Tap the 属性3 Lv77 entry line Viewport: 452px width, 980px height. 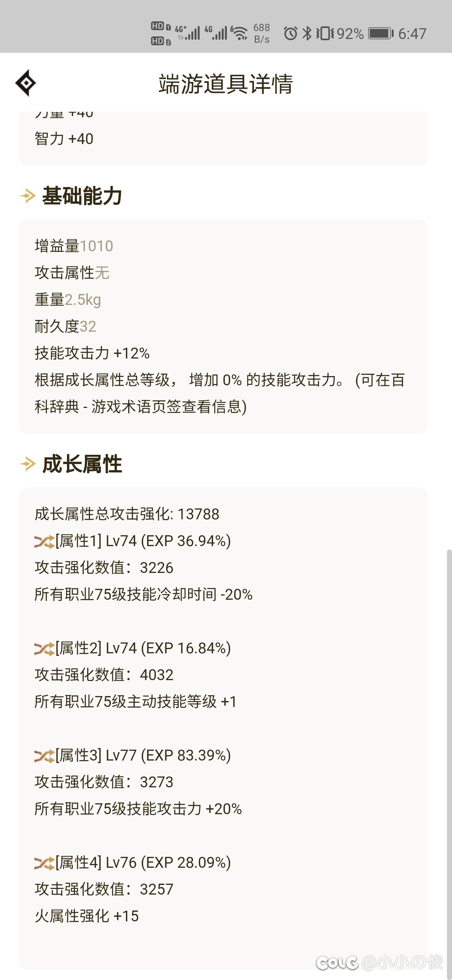click(133, 755)
